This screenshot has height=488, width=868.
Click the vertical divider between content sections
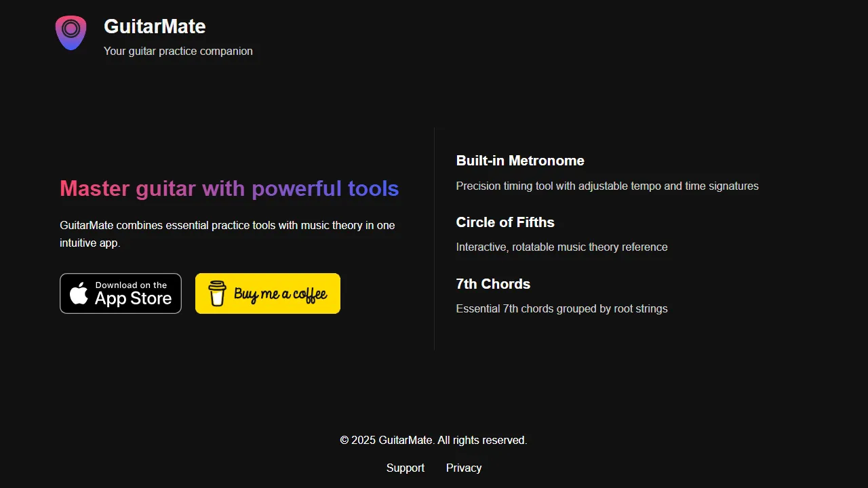coord(434,239)
